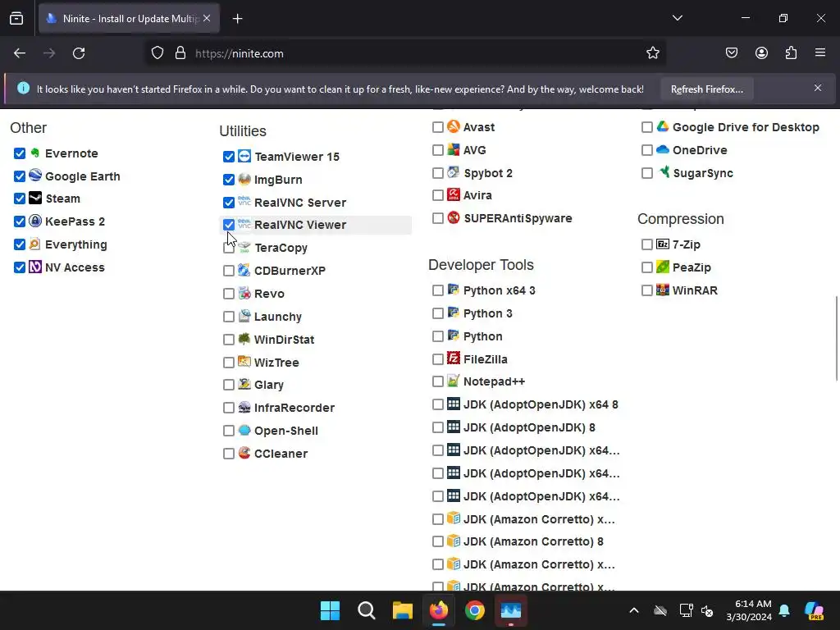Screen dimensions: 840x630
Task: Check the Revo checkbox
Action: [229, 294]
